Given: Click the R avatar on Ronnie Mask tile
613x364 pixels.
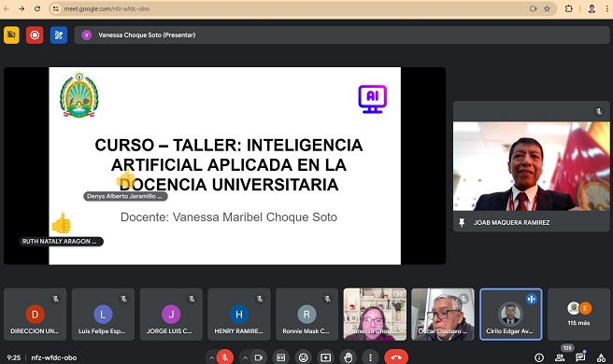Looking at the screenshot, I should [306, 314].
